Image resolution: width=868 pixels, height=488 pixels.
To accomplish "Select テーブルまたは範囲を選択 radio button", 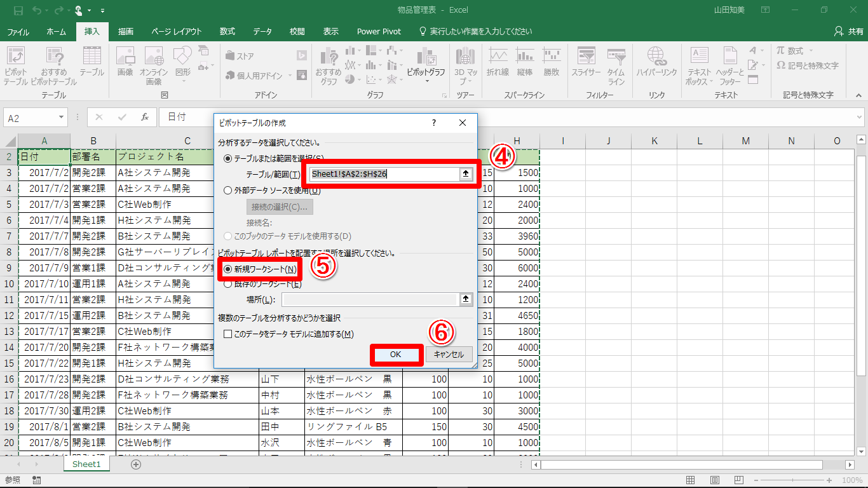I will [x=229, y=158].
